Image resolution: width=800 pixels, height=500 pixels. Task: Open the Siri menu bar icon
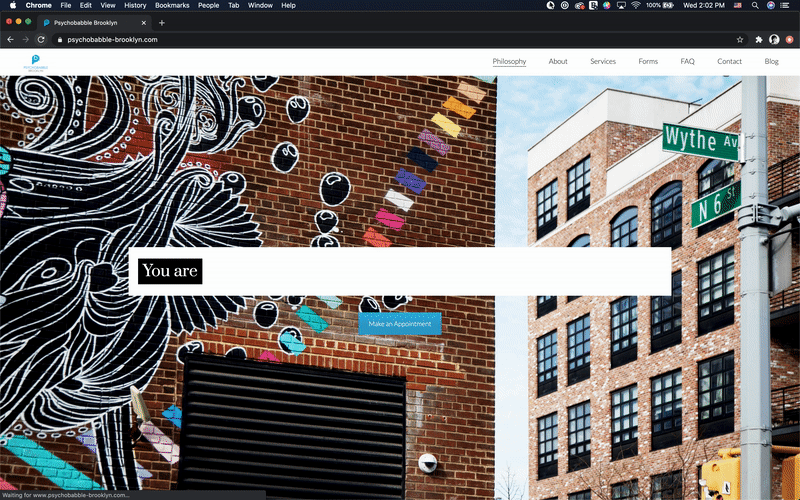[770, 5]
